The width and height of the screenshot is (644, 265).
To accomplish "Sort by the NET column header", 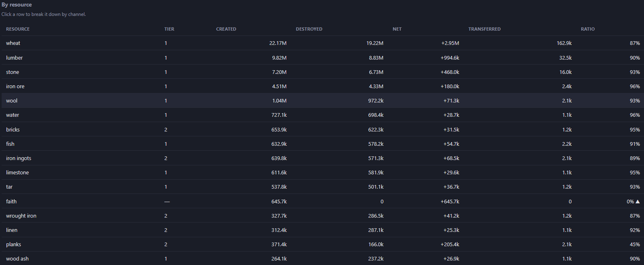I will point(397,29).
